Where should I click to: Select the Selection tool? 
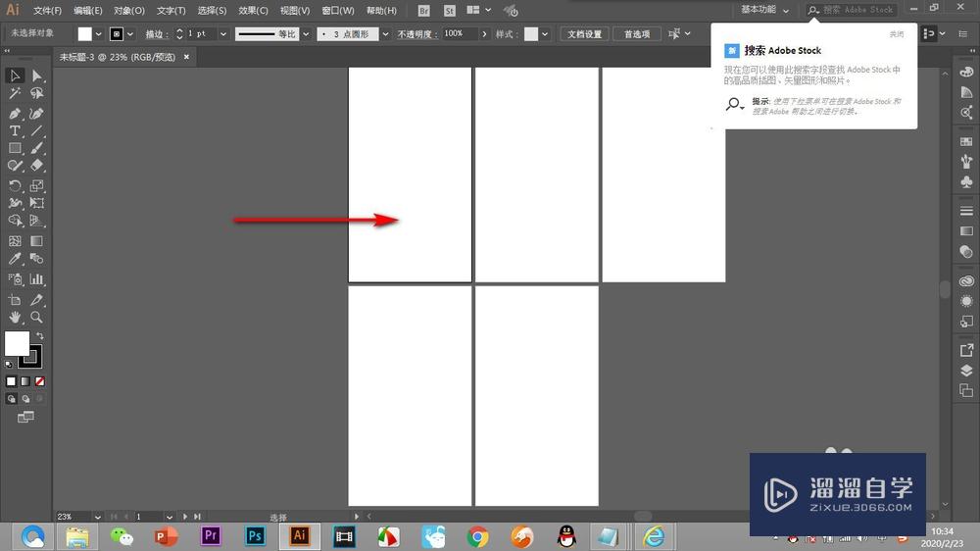15,75
